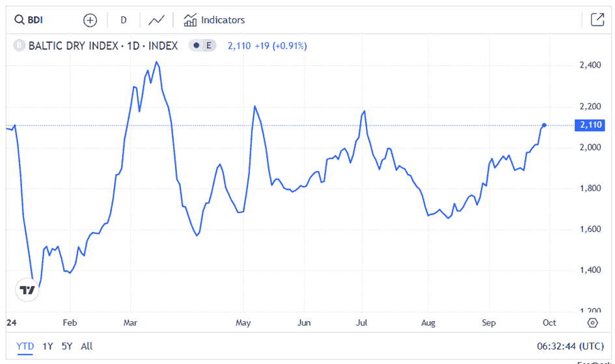The image size is (615, 364).
Task: Click the Jul time axis label
Action: [x=362, y=323]
